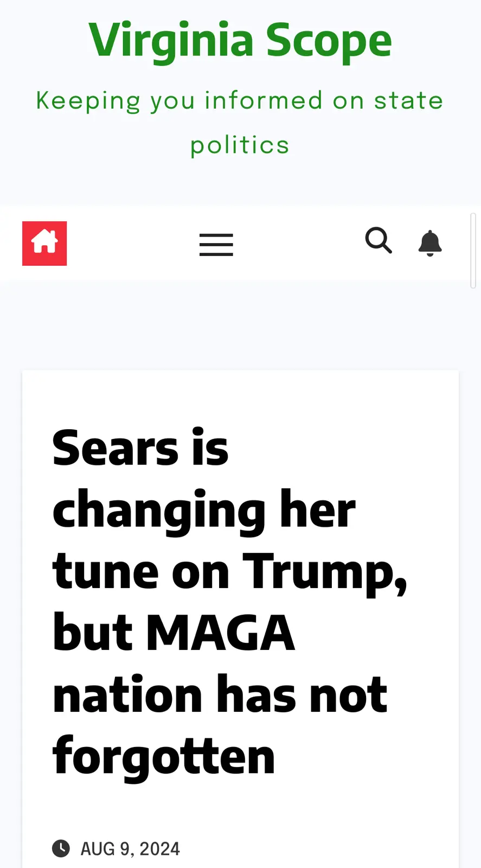Image resolution: width=481 pixels, height=868 pixels.
Task: Click "changing her" in the article headline
Action: click(204, 510)
